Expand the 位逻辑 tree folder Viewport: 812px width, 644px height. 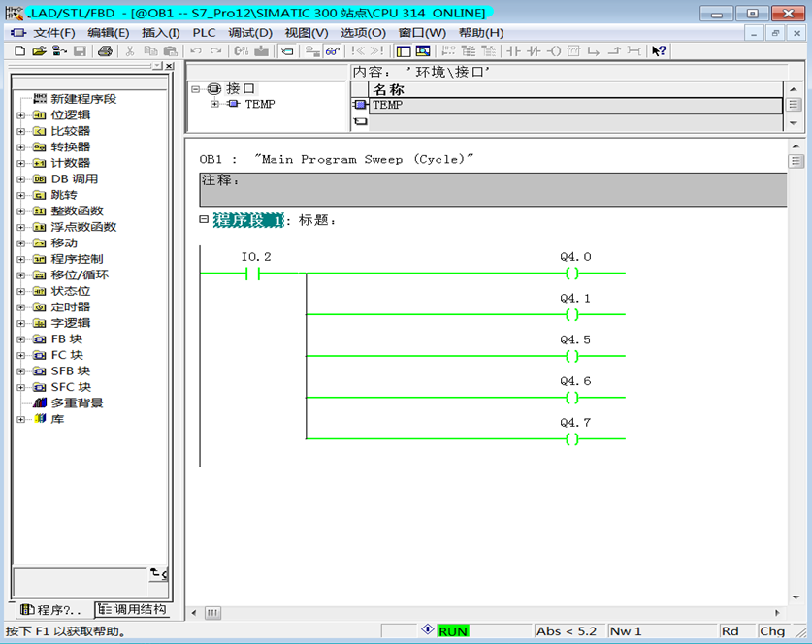pyautogui.click(x=21, y=115)
